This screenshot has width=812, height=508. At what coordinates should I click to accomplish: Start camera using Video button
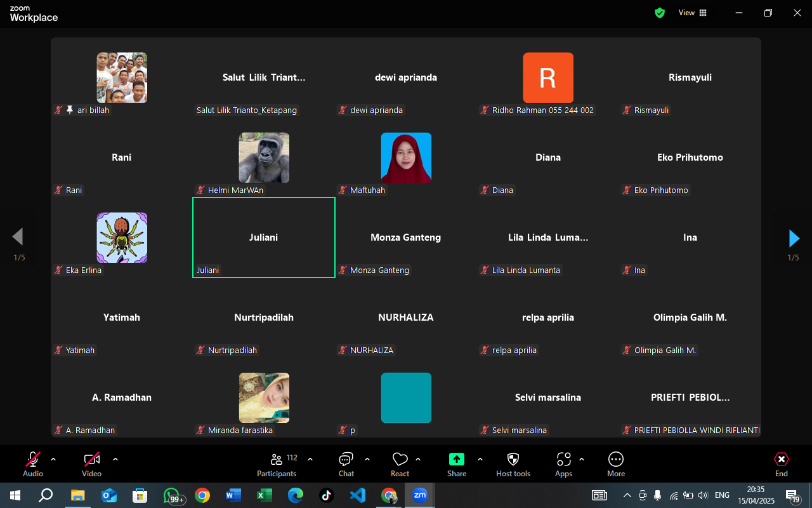click(x=92, y=464)
